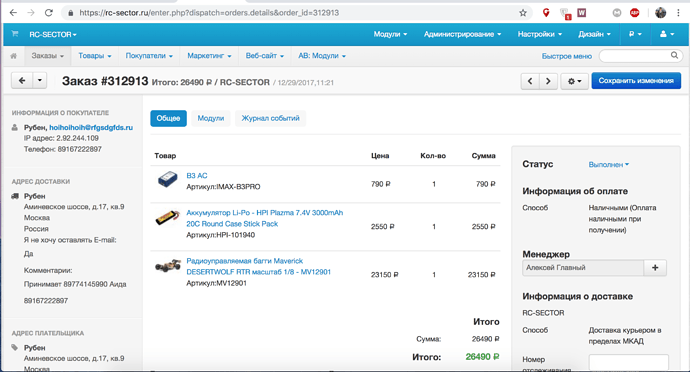Open the gear actions menu
The width and height of the screenshot is (690, 372).
click(x=574, y=81)
